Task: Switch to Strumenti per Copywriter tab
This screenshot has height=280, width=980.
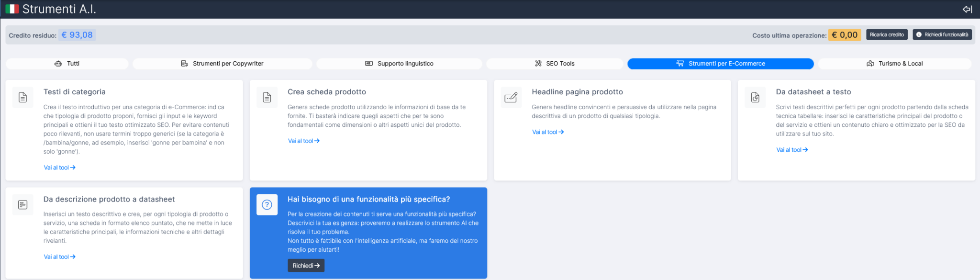Action: 223,64
